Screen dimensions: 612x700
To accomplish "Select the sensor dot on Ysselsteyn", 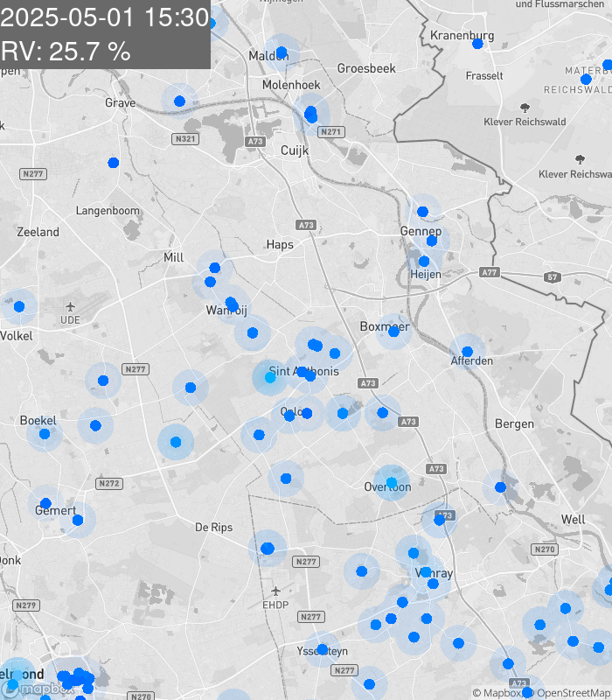I will [322, 649].
